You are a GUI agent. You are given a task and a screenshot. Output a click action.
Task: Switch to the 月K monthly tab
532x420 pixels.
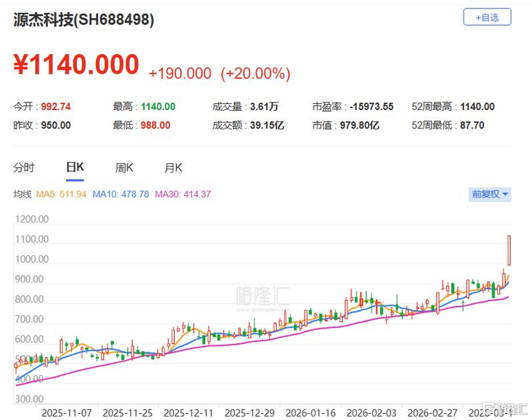[x=173, y=168]
